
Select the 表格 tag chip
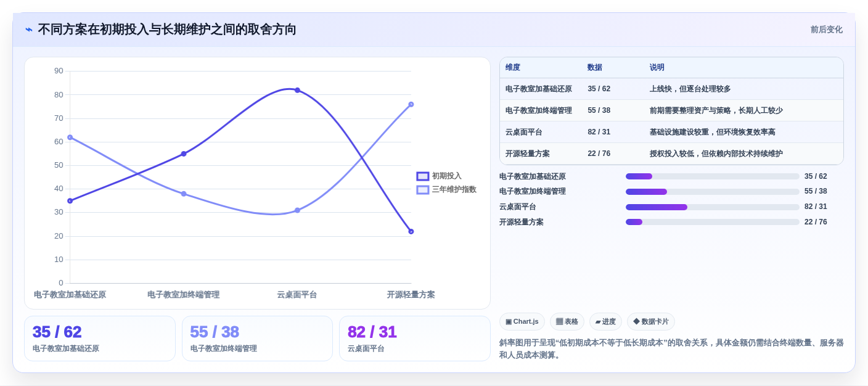point(567,321)
